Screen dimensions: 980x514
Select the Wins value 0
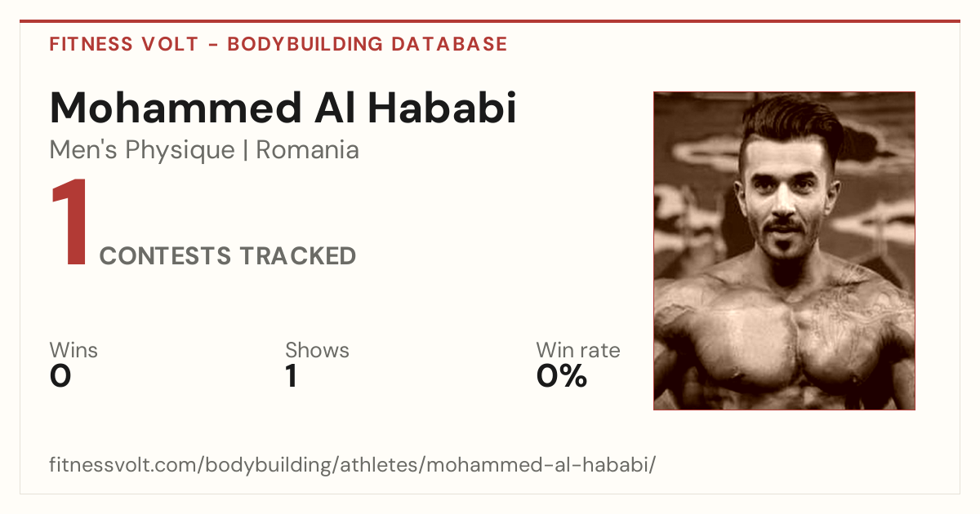tap(60, 376)
